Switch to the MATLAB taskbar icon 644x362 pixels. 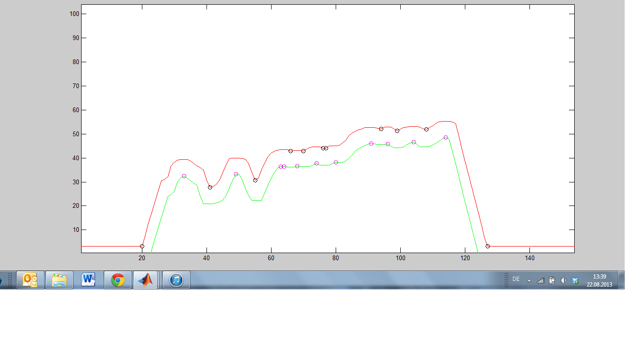146,280
